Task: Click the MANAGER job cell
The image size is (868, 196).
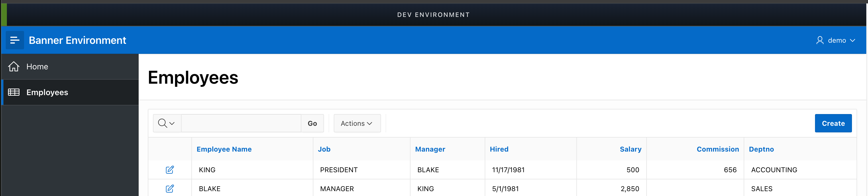Action: pos(362,189)
